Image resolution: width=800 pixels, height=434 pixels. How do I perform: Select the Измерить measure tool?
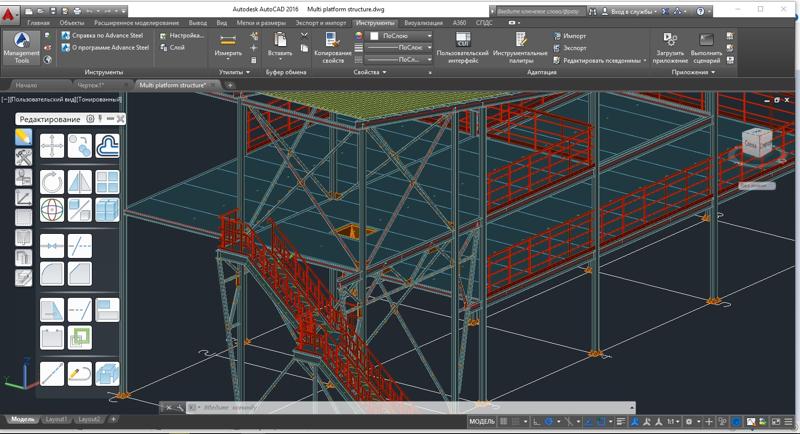pyautogui.click(x=228, y=45)
